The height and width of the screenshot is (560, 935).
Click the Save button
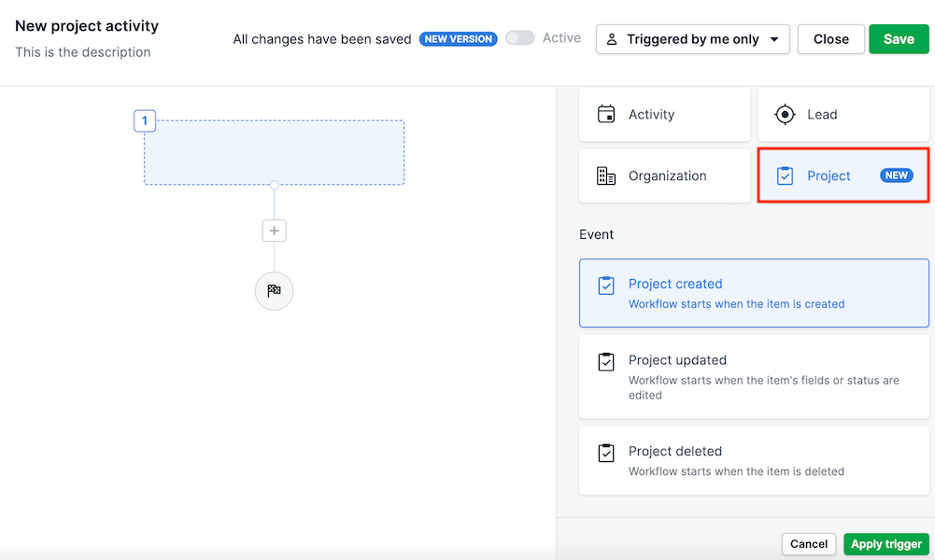[898, 38]
